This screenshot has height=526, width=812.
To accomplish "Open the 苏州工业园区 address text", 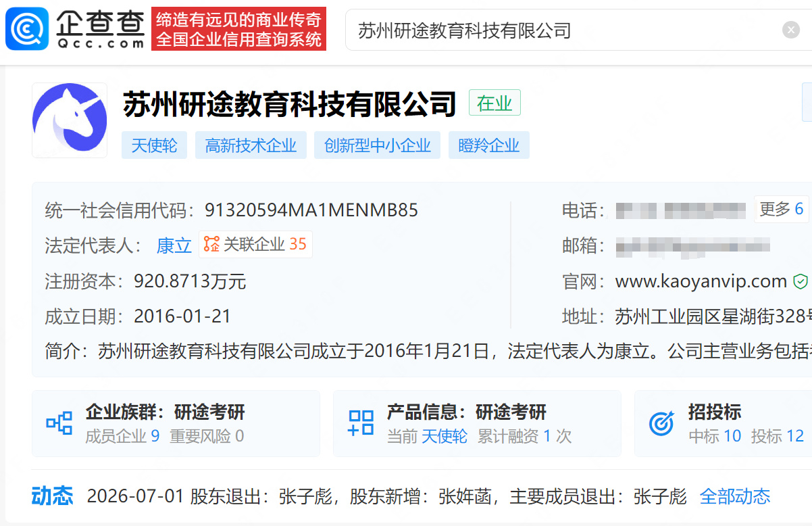I will point(713,316).
